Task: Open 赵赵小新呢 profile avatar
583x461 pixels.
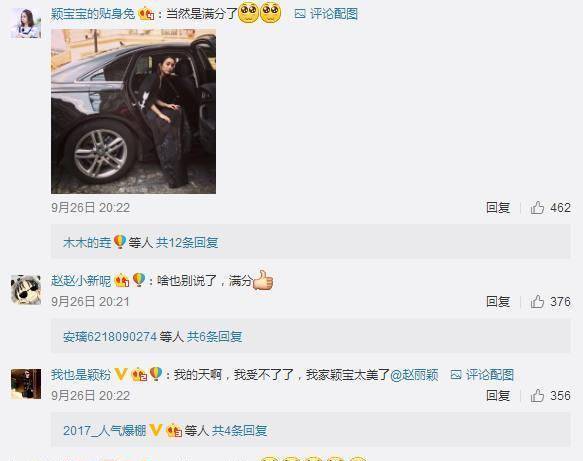Action: tap(26, 290)
